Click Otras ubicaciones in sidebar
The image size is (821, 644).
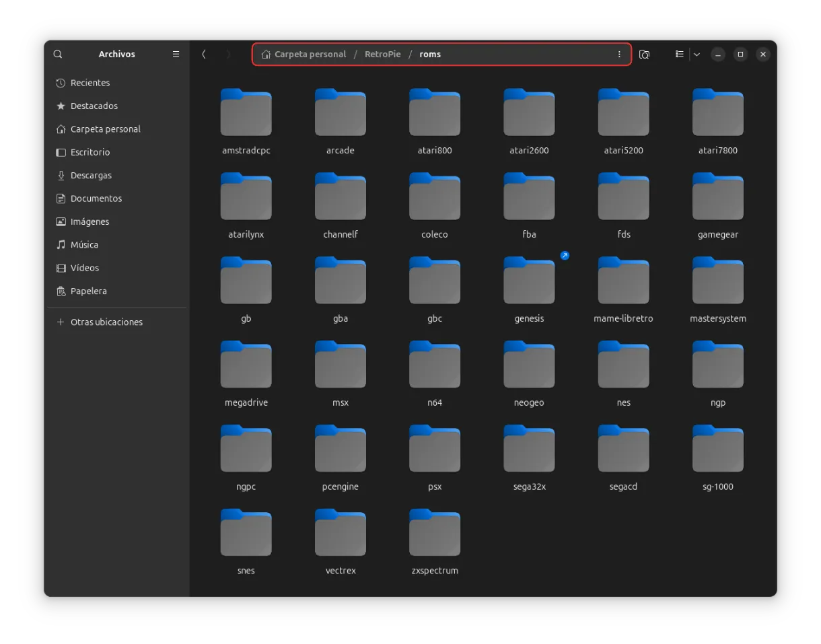pyautogui.click(x=106, y=322)
